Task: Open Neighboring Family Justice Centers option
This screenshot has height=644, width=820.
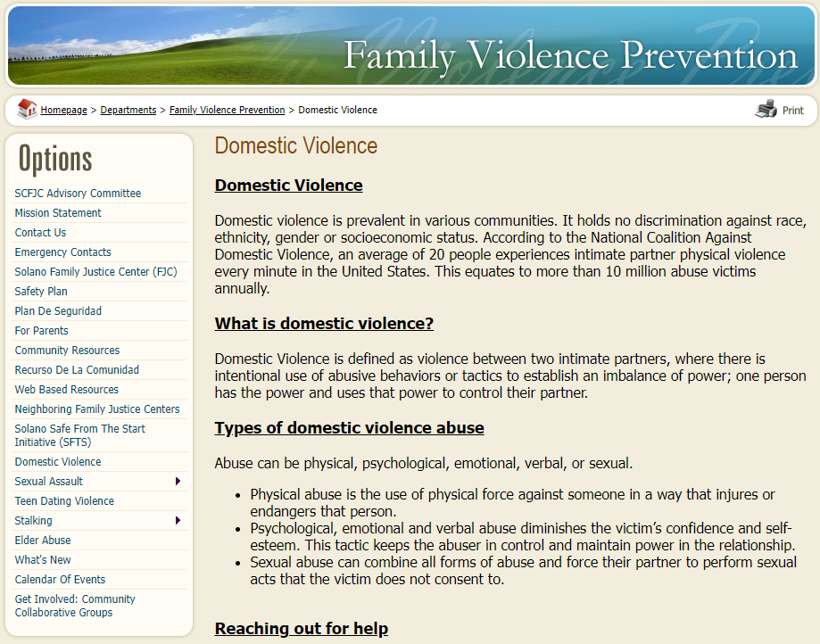Action: point(99,409)
